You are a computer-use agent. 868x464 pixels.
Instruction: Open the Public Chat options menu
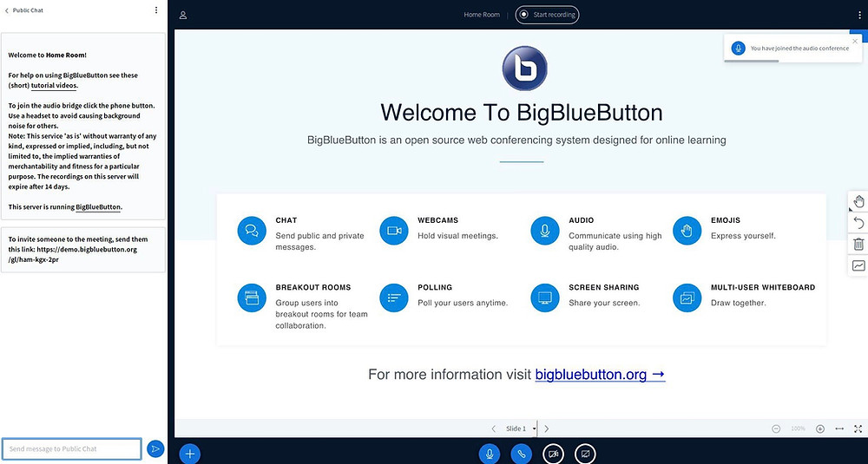(x=156, y=10)
